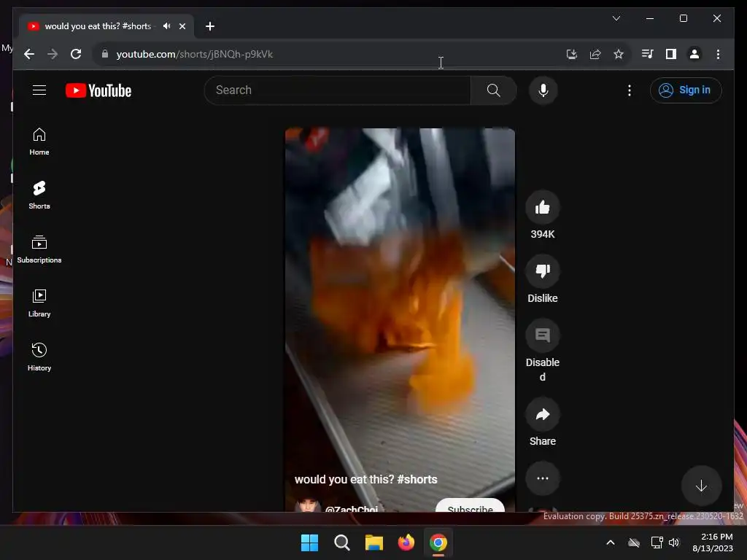Click the browser address bar URL
This screenshot has height=560, width=747.
tap(194, 54)
